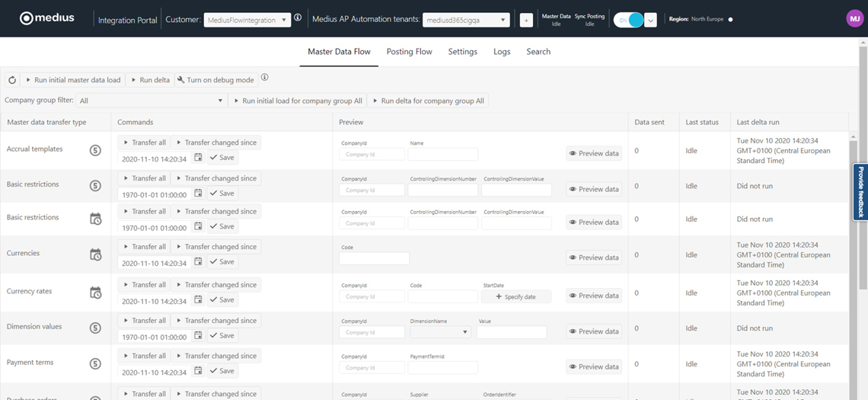Screen dimensions: 868x400
Task: Click the plus button to add tenant
Action: (526, 21)
